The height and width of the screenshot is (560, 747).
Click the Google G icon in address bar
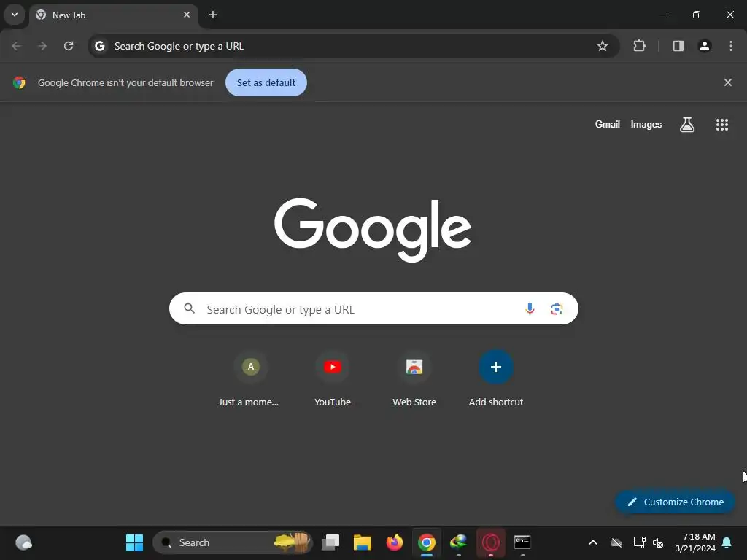[99, 46]
